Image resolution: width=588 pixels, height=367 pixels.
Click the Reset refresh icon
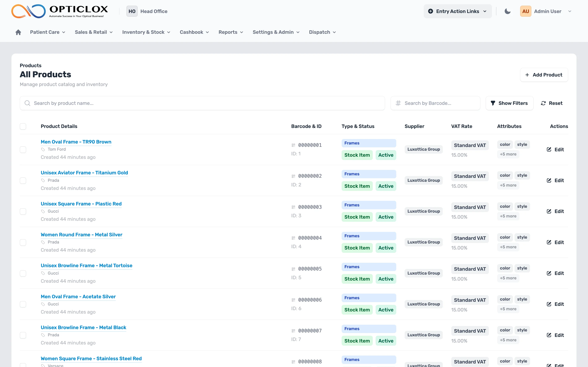pyautogui.click(x=543, y=103)
